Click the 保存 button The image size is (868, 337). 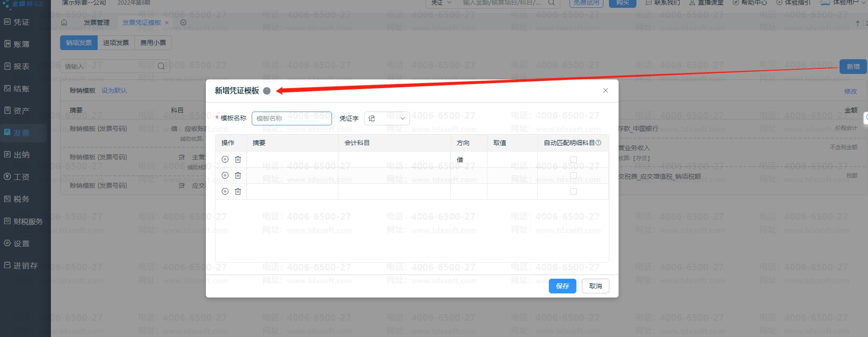pos(562,286)
